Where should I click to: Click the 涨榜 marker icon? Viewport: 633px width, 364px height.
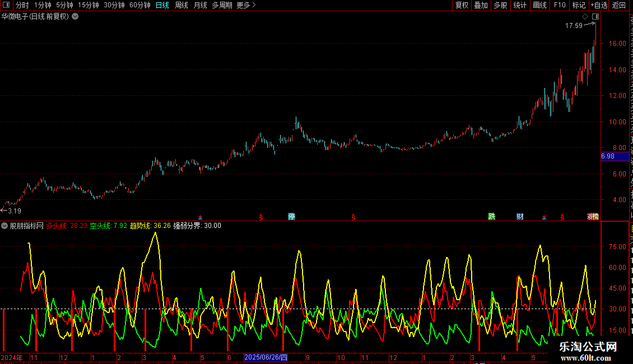[x=593, y=217]
